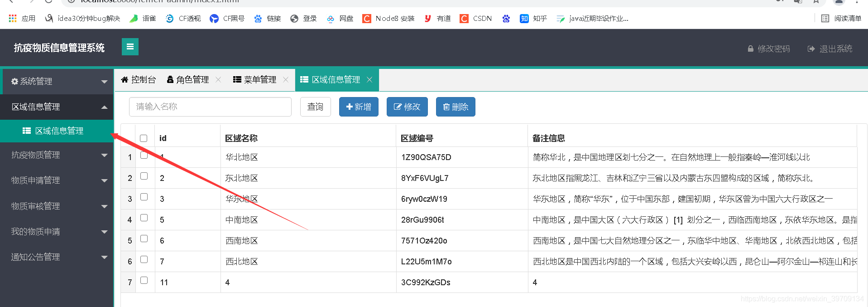The height and width of the screenshot is (307, 868).
Task: Open the 有道 bookmark
Action: 437,19
